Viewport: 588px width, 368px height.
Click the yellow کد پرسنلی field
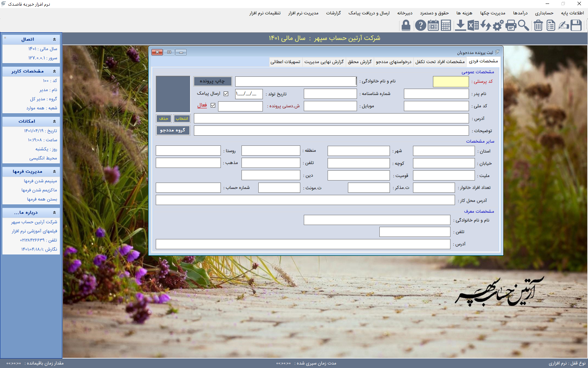coord(450,82)
